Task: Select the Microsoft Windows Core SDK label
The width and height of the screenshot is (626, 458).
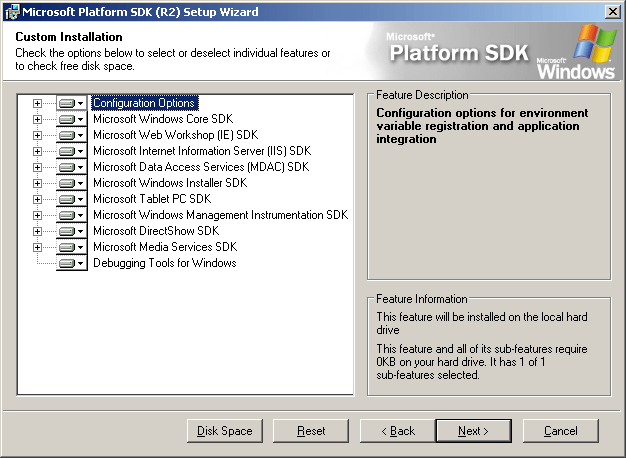Action: click(163, 119)
